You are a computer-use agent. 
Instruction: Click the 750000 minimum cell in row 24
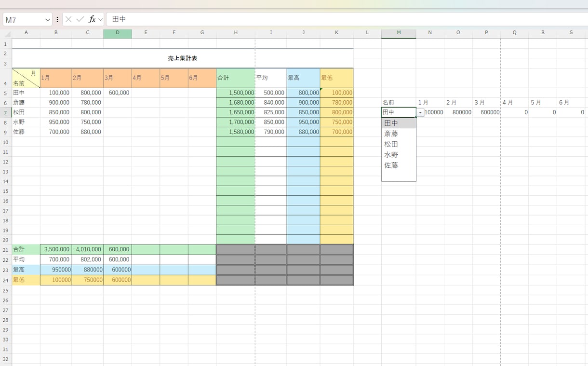(88, 280)
